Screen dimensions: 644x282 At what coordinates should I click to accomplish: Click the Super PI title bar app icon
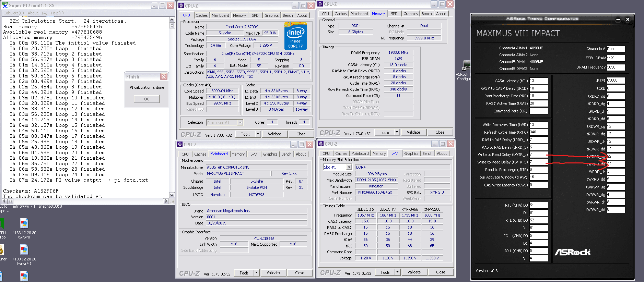coord(5,5)
